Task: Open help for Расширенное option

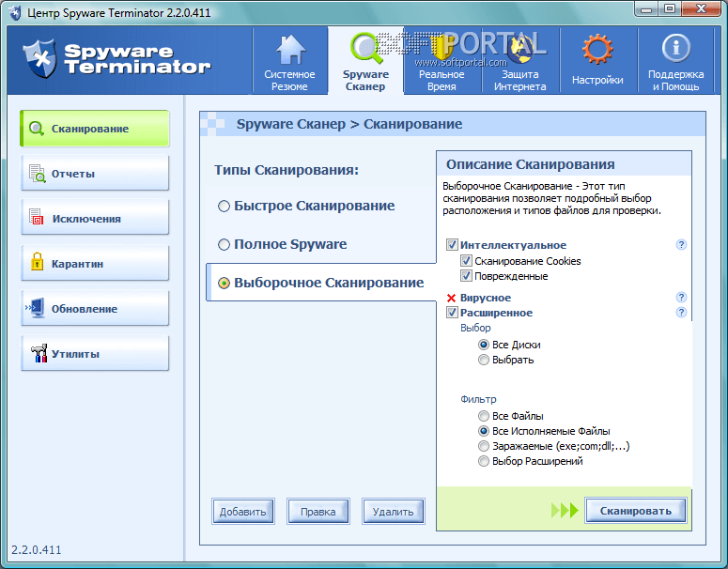Action: 681,312
